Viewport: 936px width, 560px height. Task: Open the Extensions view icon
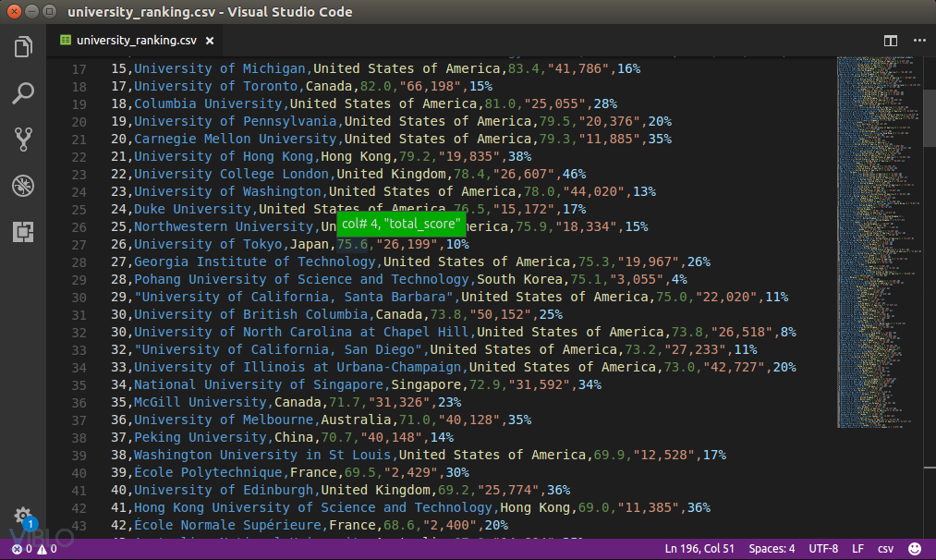pyautogui.click(x=23, y=232)
